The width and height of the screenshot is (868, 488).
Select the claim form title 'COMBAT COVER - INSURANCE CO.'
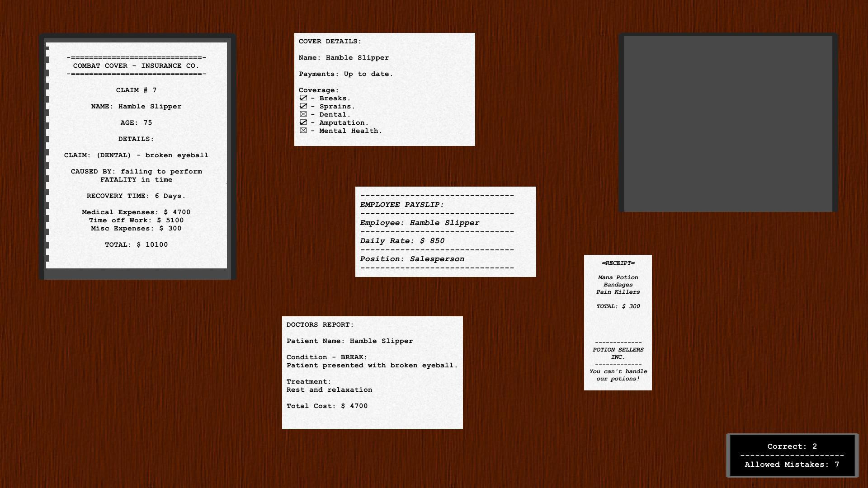click(136, 66)
